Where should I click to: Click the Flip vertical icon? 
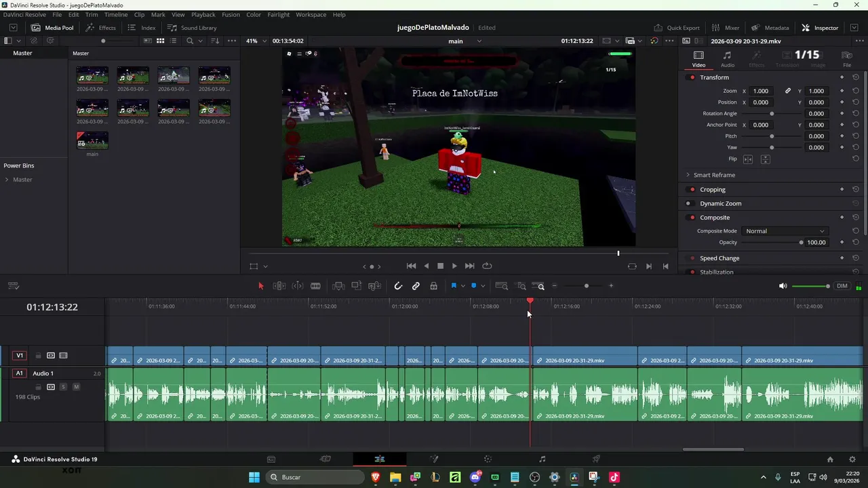[765, 159]
